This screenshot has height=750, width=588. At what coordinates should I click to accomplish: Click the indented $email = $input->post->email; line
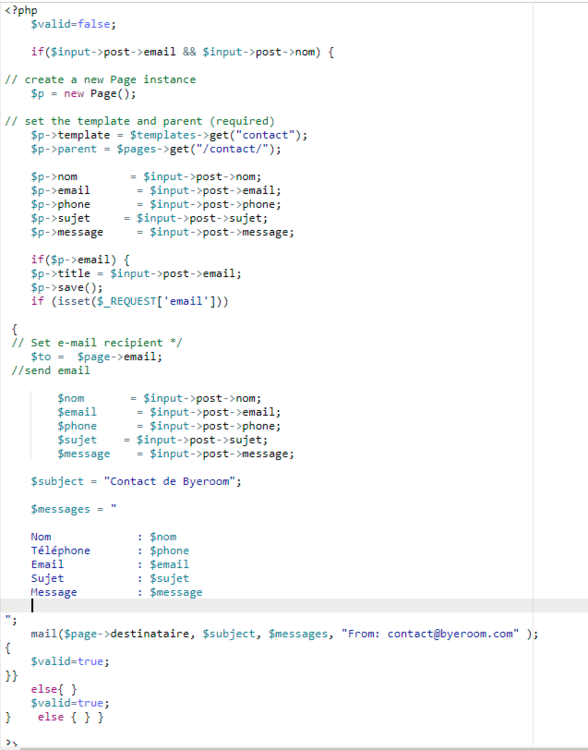pyautogui.click(x=169, y=412)
